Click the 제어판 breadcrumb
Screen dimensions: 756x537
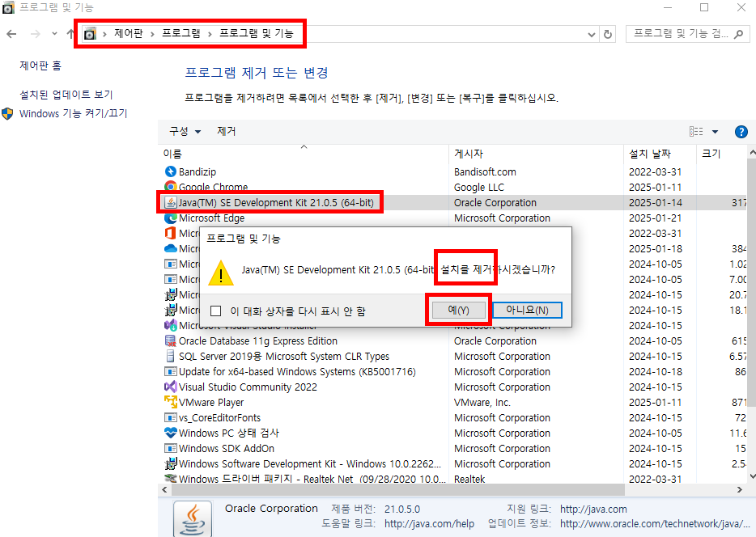[129, 33]
